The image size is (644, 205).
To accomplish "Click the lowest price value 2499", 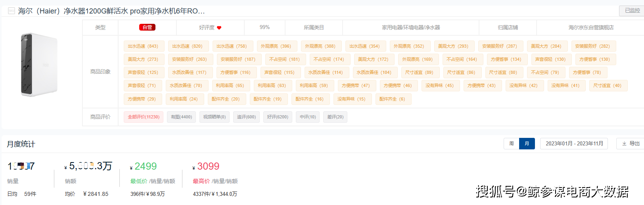I will click(x=146, y=166).
